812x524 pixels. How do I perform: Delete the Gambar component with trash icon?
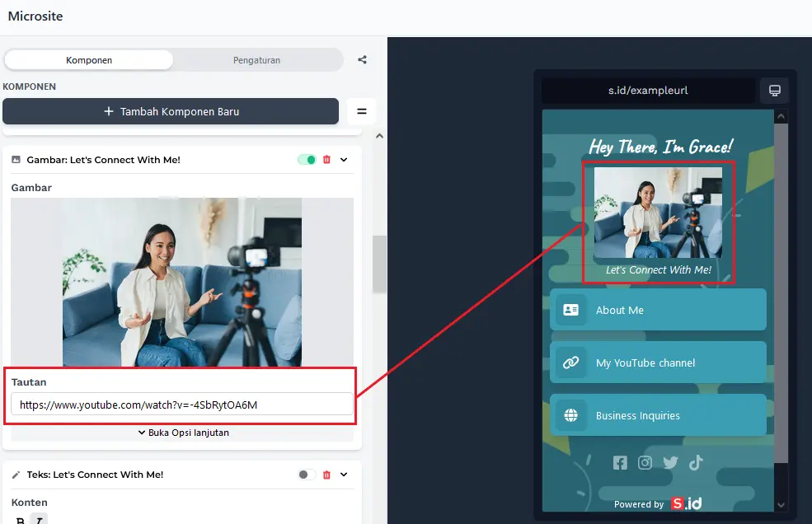pos(326,160)
